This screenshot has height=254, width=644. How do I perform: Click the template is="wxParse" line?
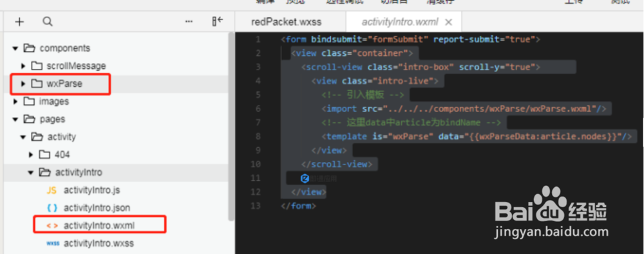[x=477, y=136]
